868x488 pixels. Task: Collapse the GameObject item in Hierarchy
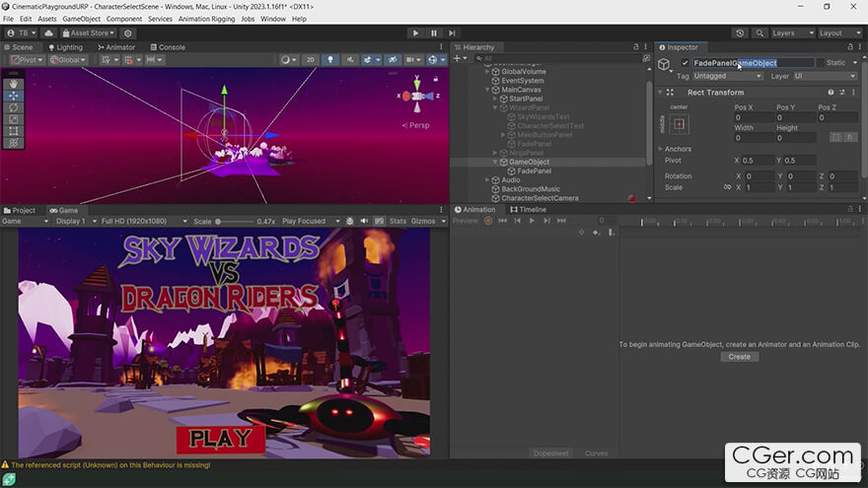click(x=495, y=162)
